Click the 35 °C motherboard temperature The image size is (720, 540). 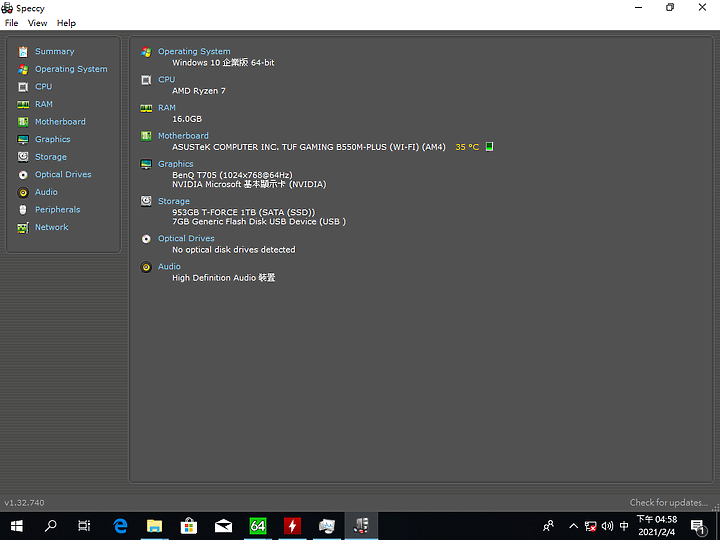coord(467,147)
